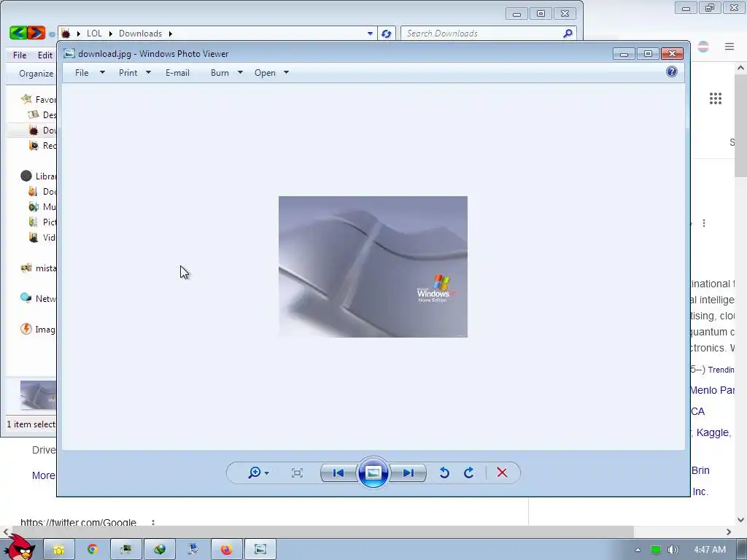This screenshot has width=747, height=560.
Task: Rotate the photo clockwise
Action: click(469, 472)
